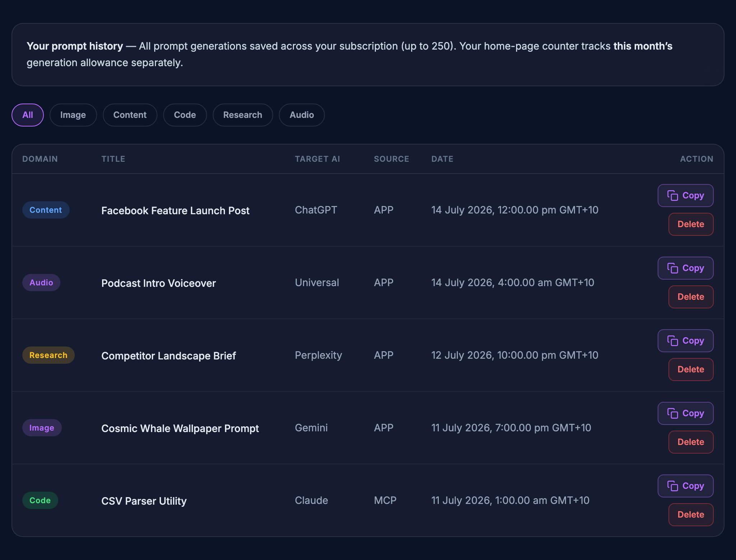Select the ChatGPT target AI cell
The image size is (736, 560).
click(x=316, y=210)
